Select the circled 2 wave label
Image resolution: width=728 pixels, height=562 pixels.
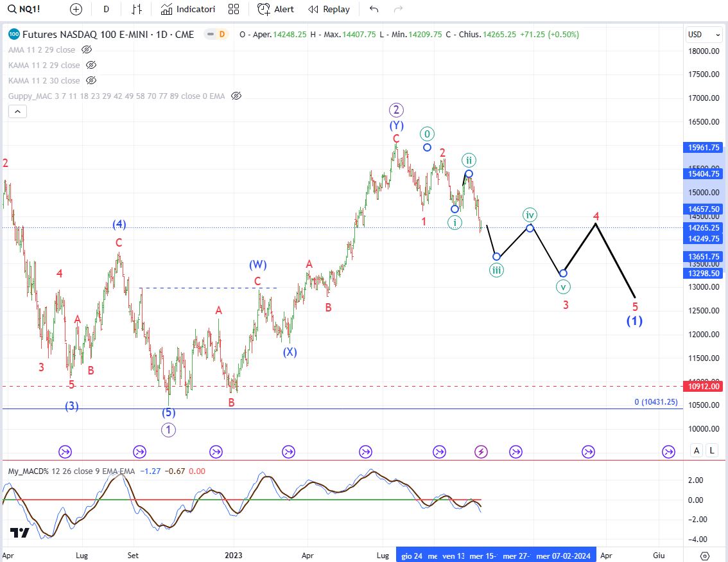(x=396, y=110)
